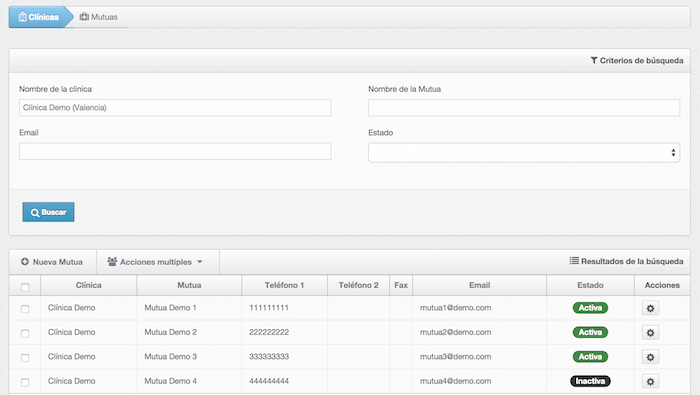The height and width of the screenshot is (395, 700).
Task: Click the Buscar search button
Action: [48, 212]
